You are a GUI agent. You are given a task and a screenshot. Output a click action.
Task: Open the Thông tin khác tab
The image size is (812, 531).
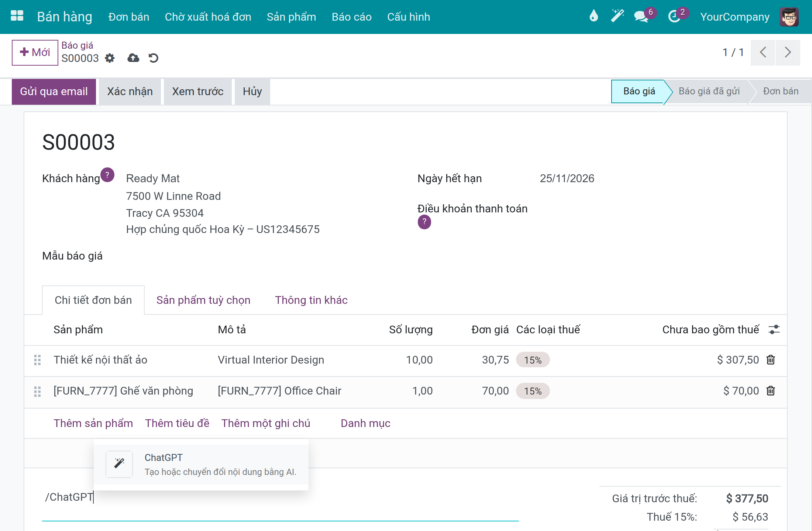click(x=311, y=300)
